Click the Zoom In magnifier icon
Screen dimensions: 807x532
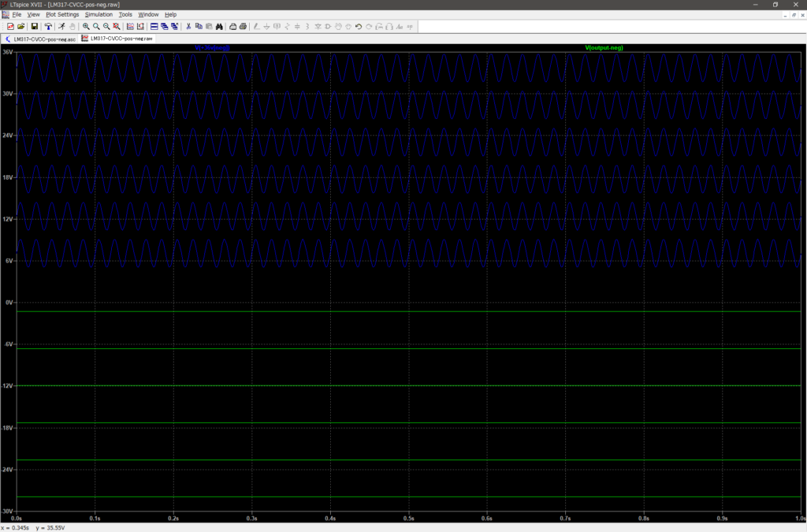86,26
